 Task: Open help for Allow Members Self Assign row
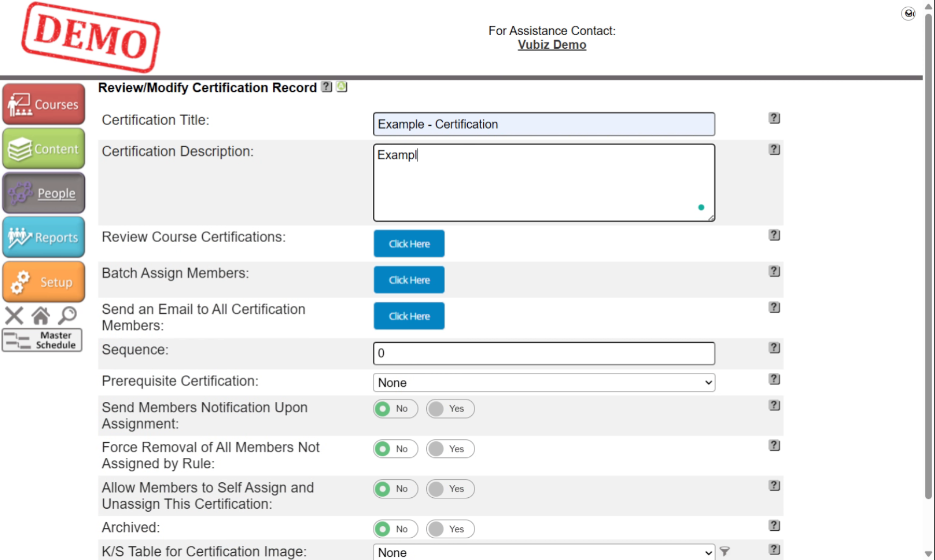(774, 485)
